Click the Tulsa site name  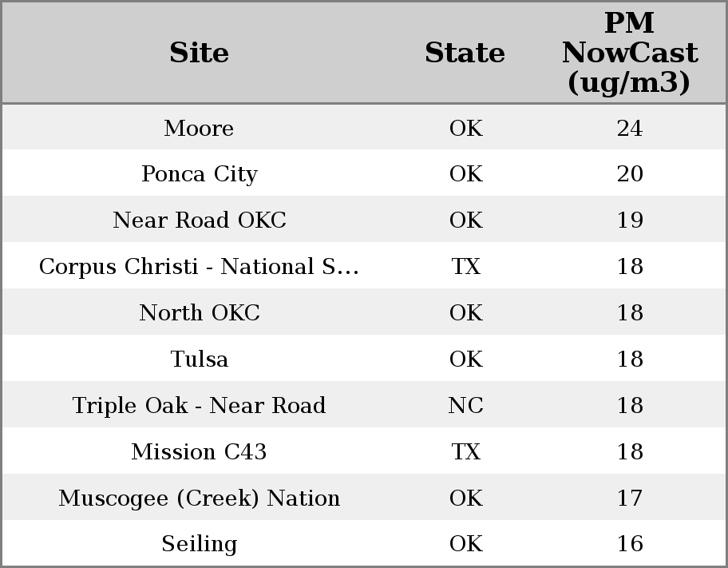coord(199,359)
